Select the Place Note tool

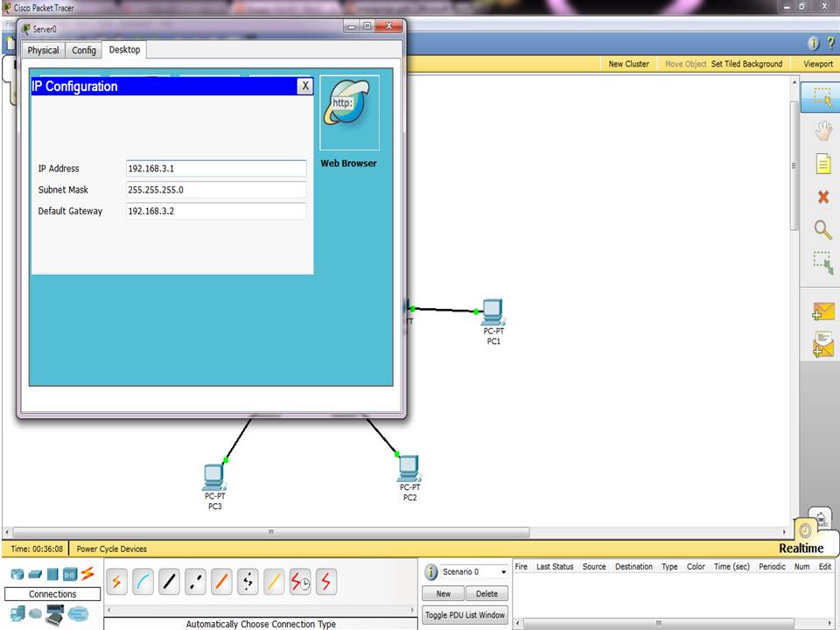coord(822,164)
